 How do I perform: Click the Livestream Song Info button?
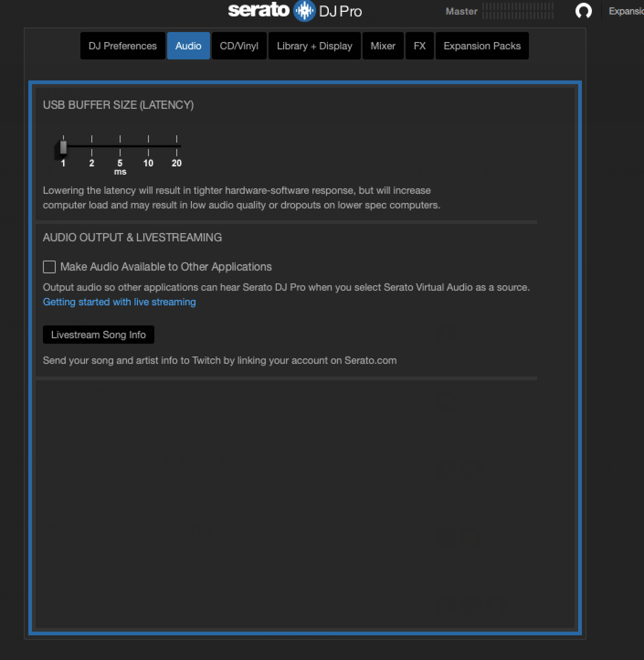pos(98,335)
